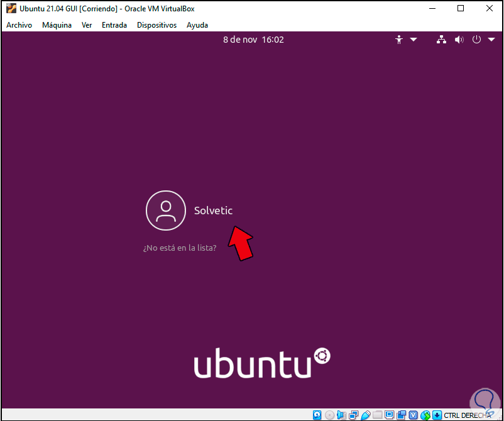Image resolution: width=504 pixels, height=421 pixels.
Task: Click the mouse integration status icon
Action: 425,415
